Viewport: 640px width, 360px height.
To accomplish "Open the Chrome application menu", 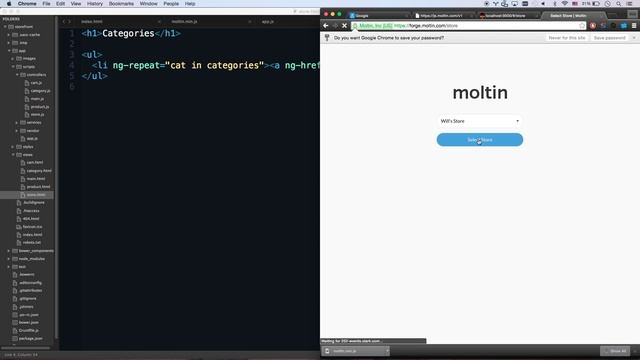I will (x=27, y=4).
